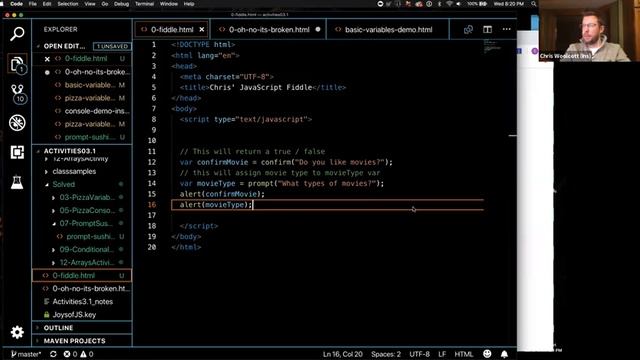Screen dimensions: 640x360
Task: Click the 1 Unsaved badge
Action: pos(112,46)
